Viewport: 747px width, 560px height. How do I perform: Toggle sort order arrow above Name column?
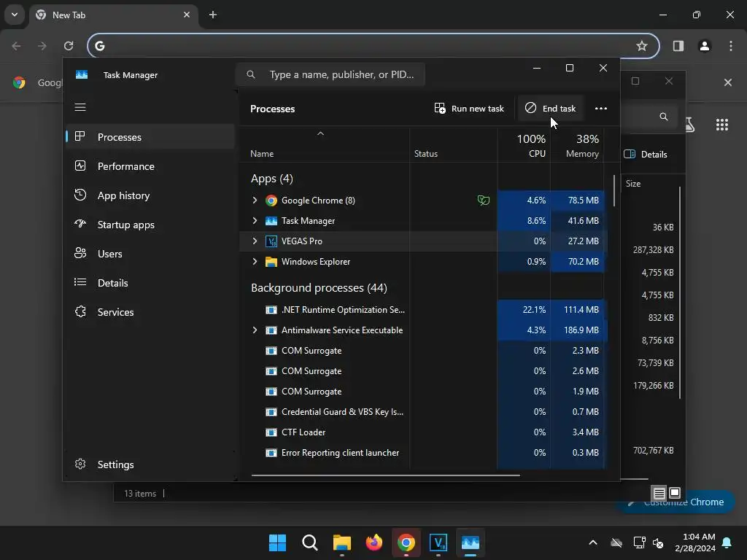321,134
